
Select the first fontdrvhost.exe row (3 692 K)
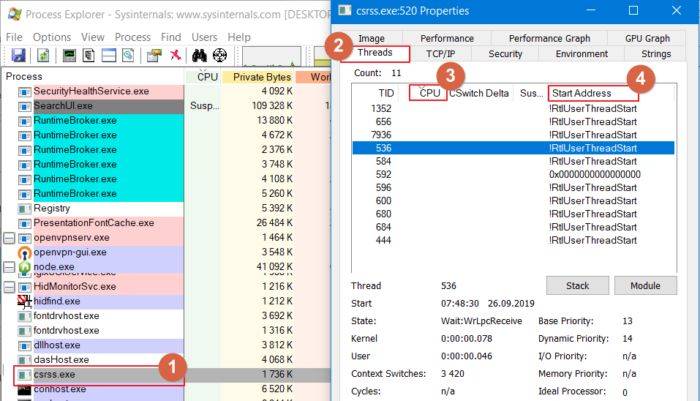pyautogui.click(x=166, y=316)
